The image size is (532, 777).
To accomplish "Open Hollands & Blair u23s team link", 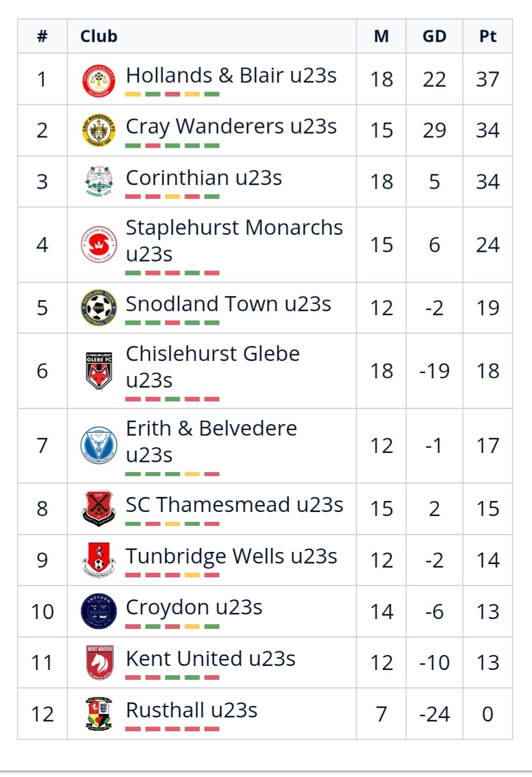I will click(x=231, y=76).
